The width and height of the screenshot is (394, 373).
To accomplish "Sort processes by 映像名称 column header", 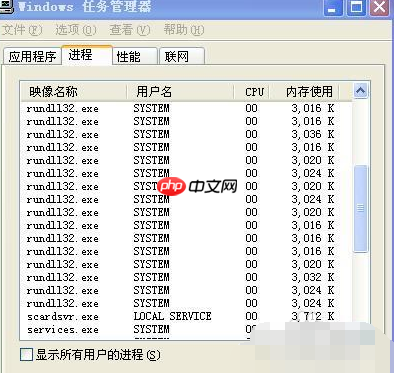I will [x=74, y=92].
